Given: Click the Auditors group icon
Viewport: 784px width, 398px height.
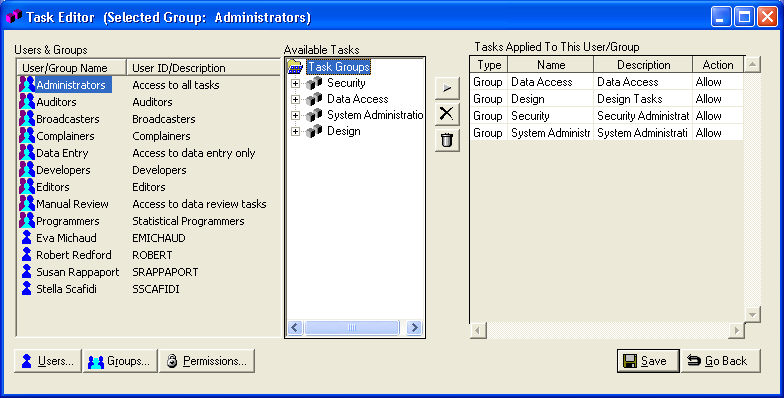Looking at the screenshot, I should click(x=27, y=102).
